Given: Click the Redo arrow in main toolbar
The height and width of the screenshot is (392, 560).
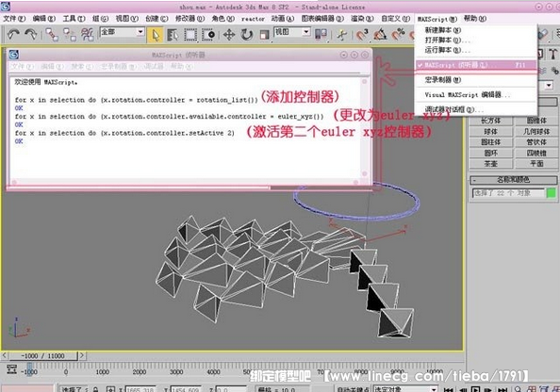Looking at the screenshot, I should point(31,35).
